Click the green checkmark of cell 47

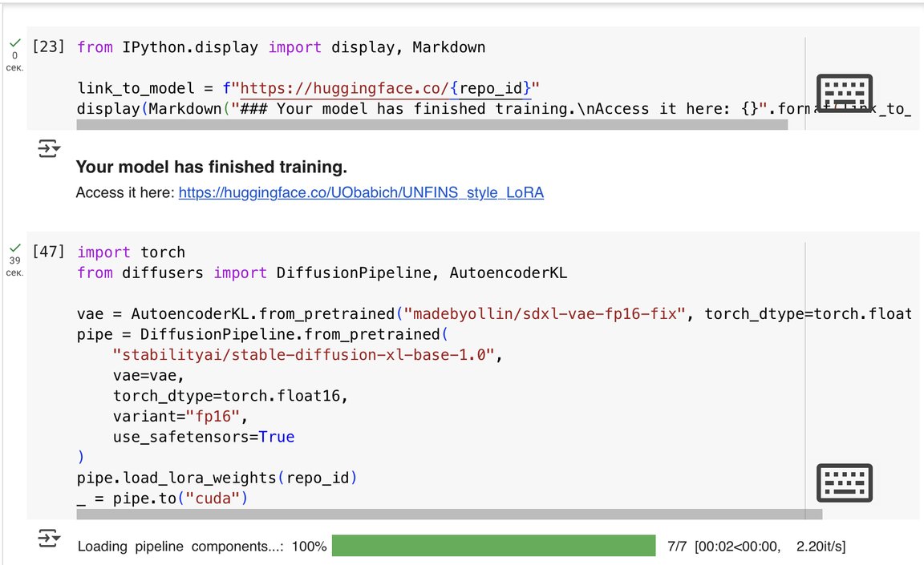point(14,248)
